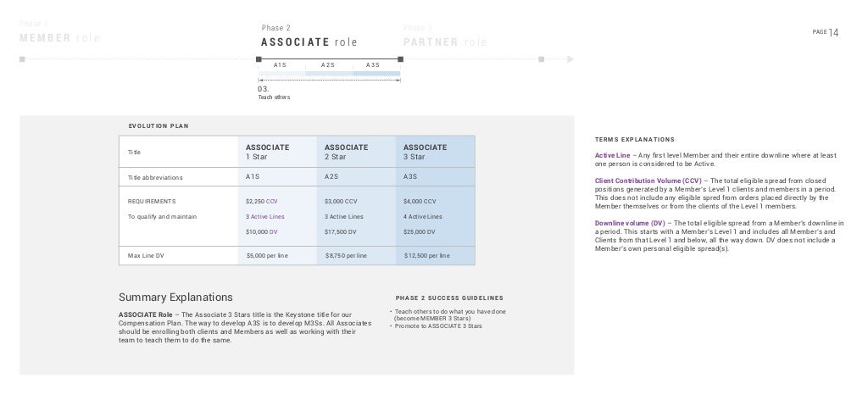Click the ASSOCIATE role heading

(x=309, y=42)
